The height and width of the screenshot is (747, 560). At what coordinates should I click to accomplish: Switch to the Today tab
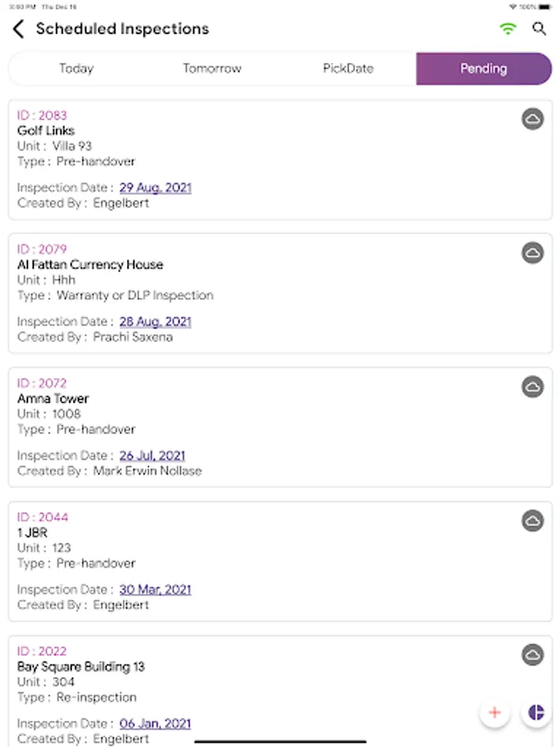[x=76, y=69]
